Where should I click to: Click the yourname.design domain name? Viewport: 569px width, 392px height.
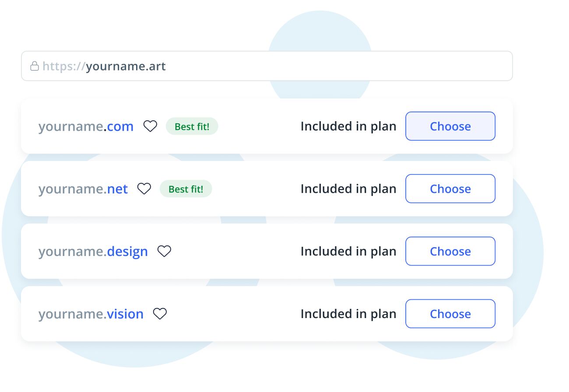(93, 252)
